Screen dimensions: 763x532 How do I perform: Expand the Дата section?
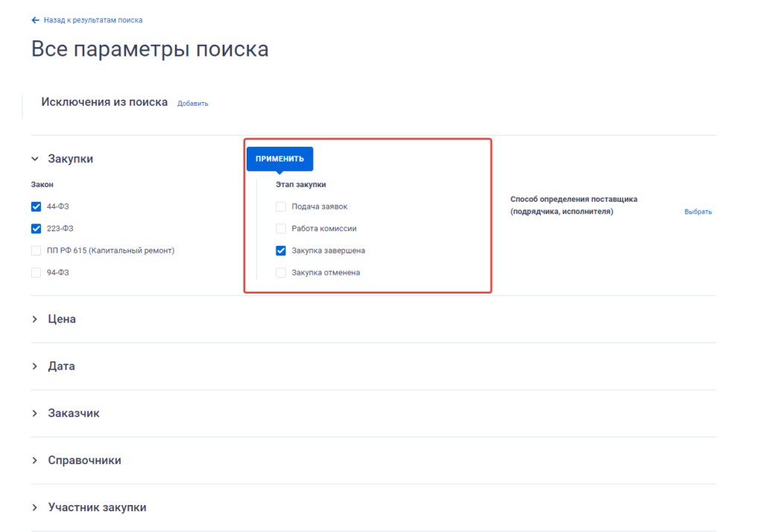pos(61,367)
